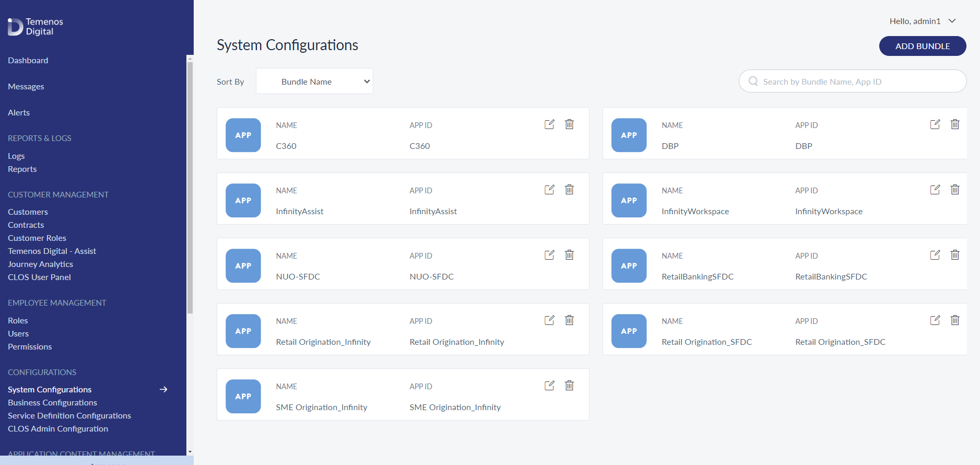Click the APP icon of RetailBankingSFDC card
980x465 pixels.
629,266
